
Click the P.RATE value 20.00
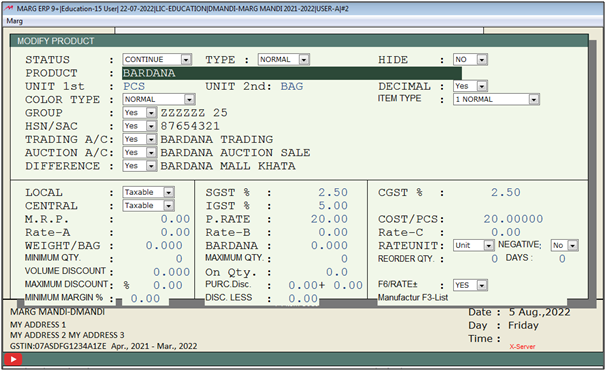point(329,219)
